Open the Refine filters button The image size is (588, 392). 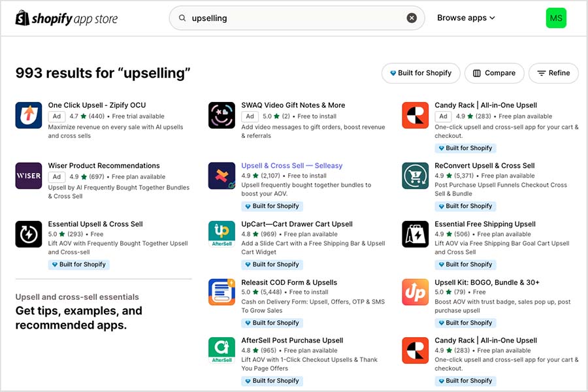click(553, 73)
